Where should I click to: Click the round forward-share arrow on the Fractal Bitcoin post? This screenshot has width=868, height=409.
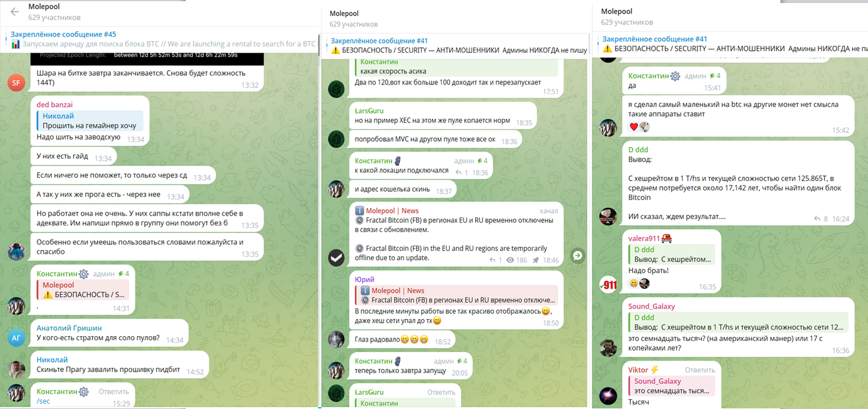tap(577, 256)
